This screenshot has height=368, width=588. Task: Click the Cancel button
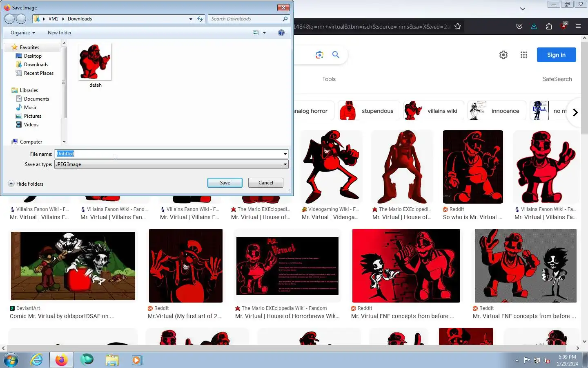266,183
